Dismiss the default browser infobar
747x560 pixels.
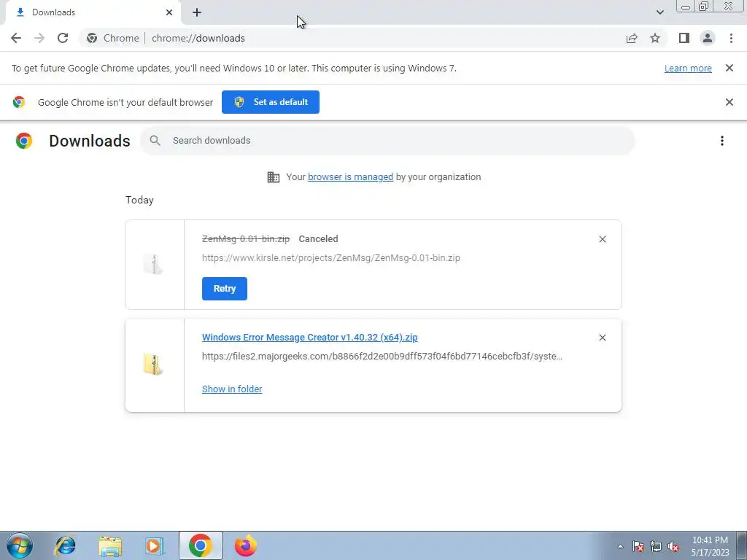[729, 102]
